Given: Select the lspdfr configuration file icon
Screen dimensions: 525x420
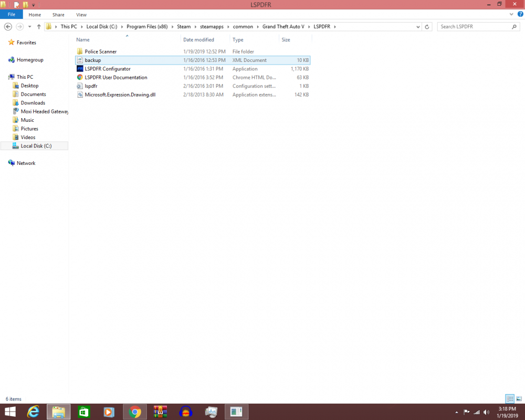Looking at the screenshot, I should 80,86.
